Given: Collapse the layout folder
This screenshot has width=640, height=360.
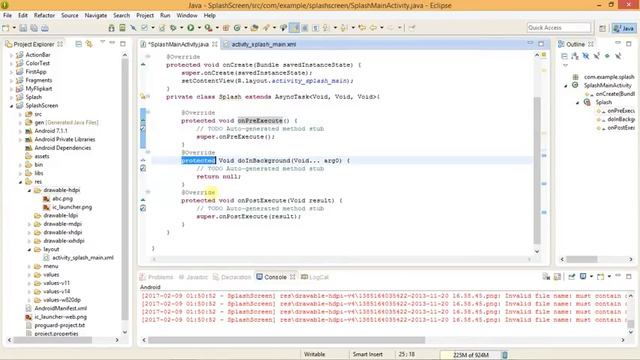Looking at the screenshot, I should tap(29, 249).
